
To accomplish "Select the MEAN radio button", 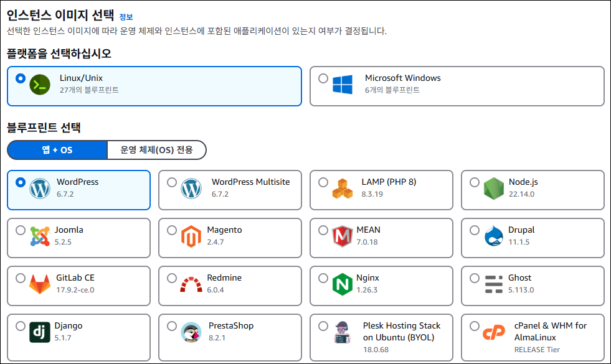I will tap(323, 230).
